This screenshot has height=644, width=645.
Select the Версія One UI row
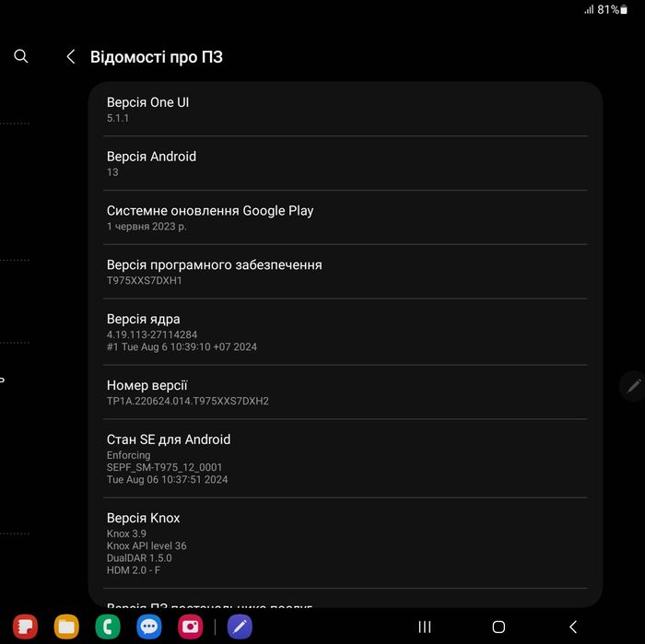[x=346, y=110]
